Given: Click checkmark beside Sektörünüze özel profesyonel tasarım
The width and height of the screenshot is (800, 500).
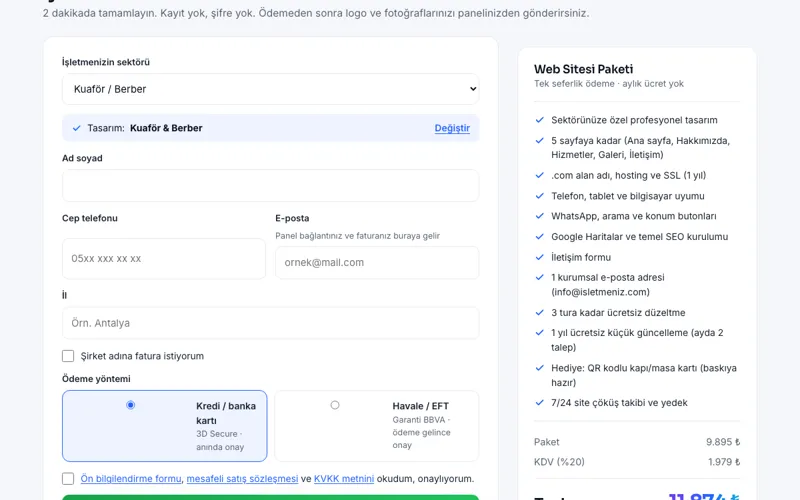Looking at the screenshot, I should click(x=539, y=120).
